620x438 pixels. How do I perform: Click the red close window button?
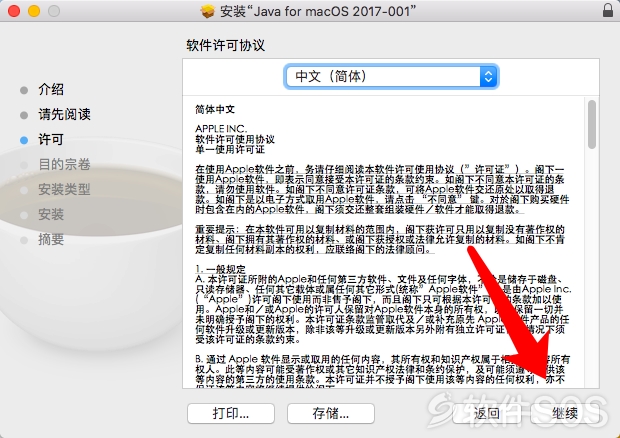14,11
